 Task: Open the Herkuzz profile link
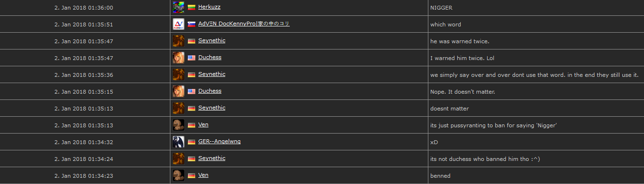click(x=209, y=7)
